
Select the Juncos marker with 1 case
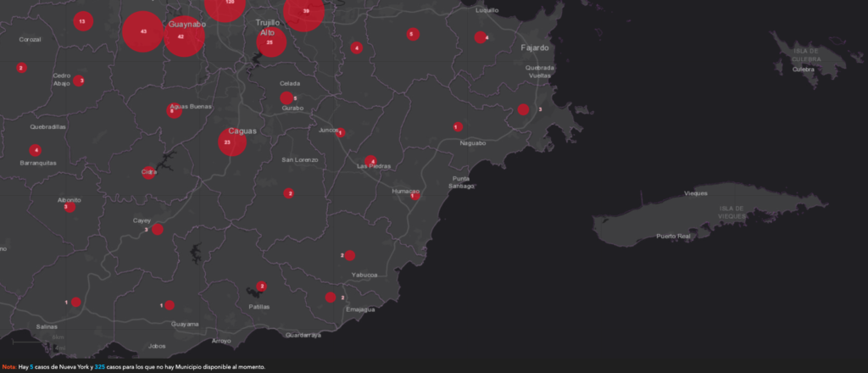tap(341, 133)
